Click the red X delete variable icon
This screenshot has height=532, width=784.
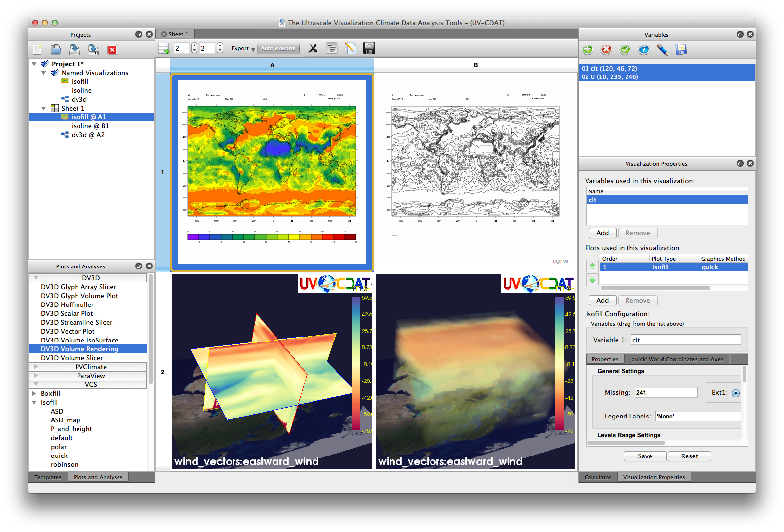(x=606, y=49)
